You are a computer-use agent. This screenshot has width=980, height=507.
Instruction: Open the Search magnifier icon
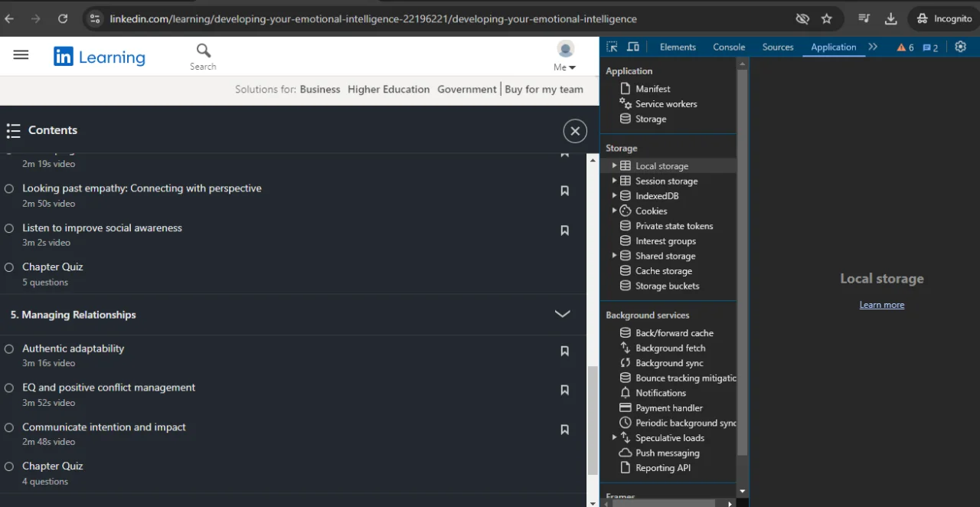click(203, 51)
